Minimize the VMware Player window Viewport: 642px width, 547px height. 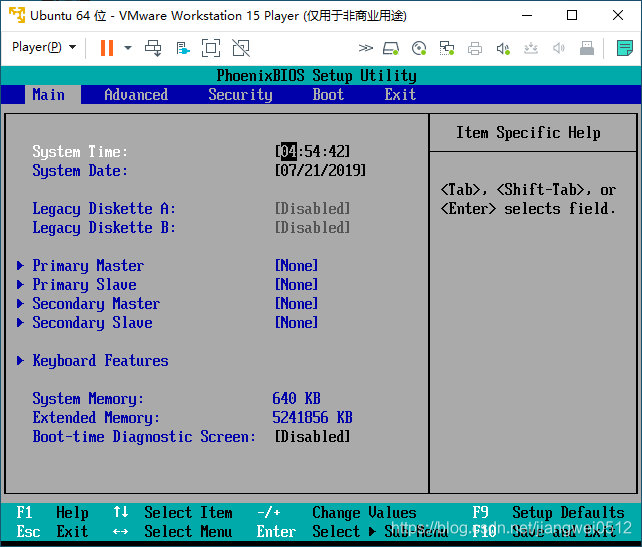tap(527, 16)
